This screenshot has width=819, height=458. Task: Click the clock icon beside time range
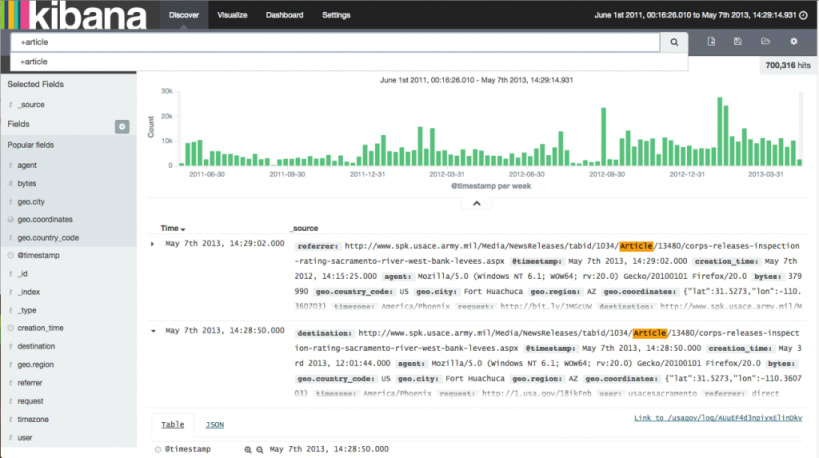pyautogui.click(x=803, y=15)
